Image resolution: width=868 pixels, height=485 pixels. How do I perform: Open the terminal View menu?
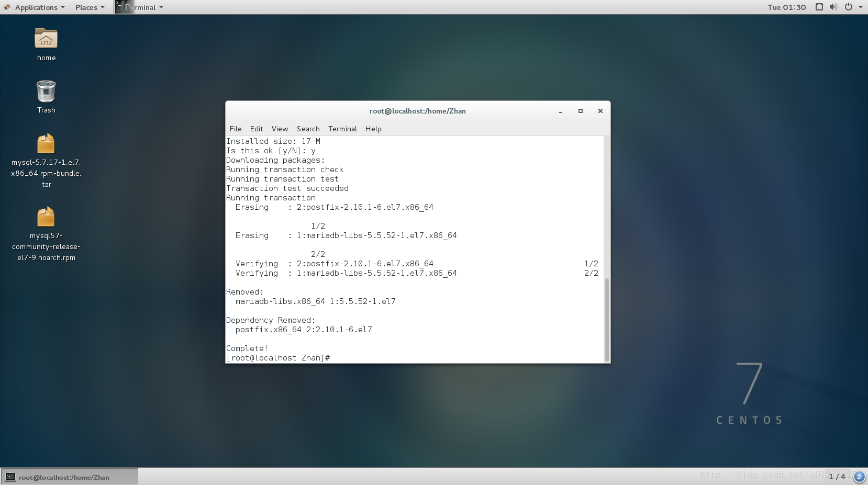[x=280, y=129]
